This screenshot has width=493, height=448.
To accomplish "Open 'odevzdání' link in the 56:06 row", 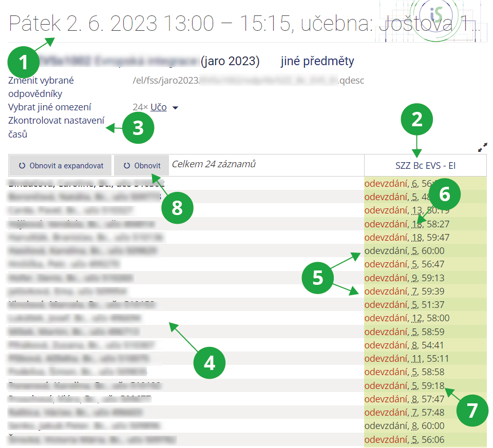I will coord(387,439).
